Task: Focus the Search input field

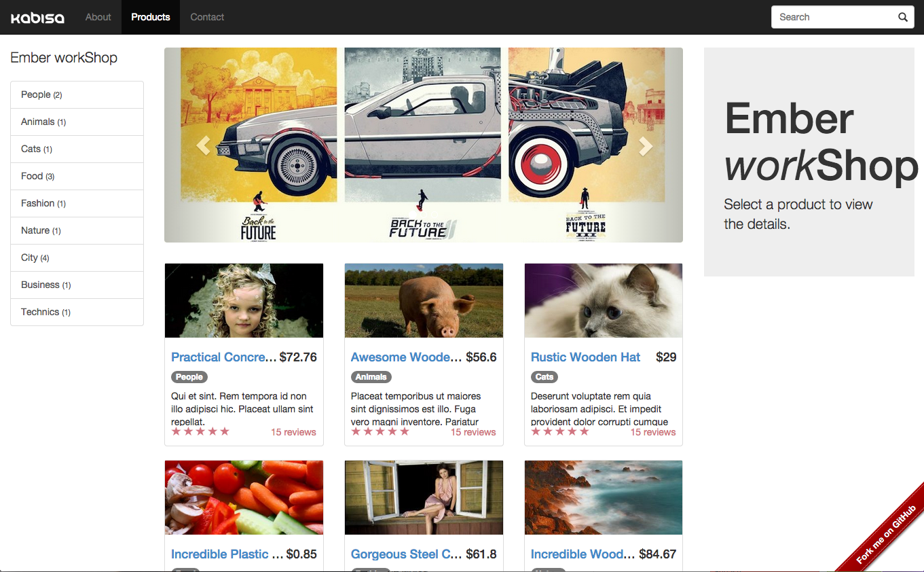Action: click(x=843, y=17)
